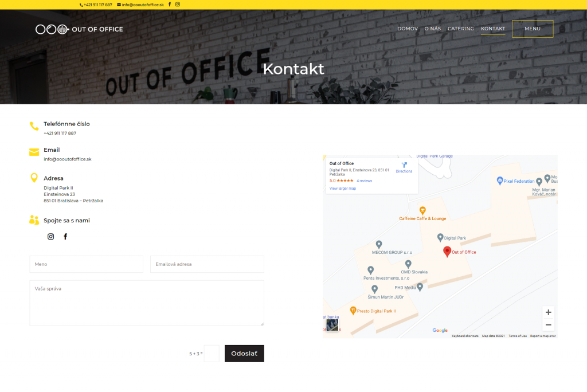Focus the Emailová adresa input field

tap(207, 264)
